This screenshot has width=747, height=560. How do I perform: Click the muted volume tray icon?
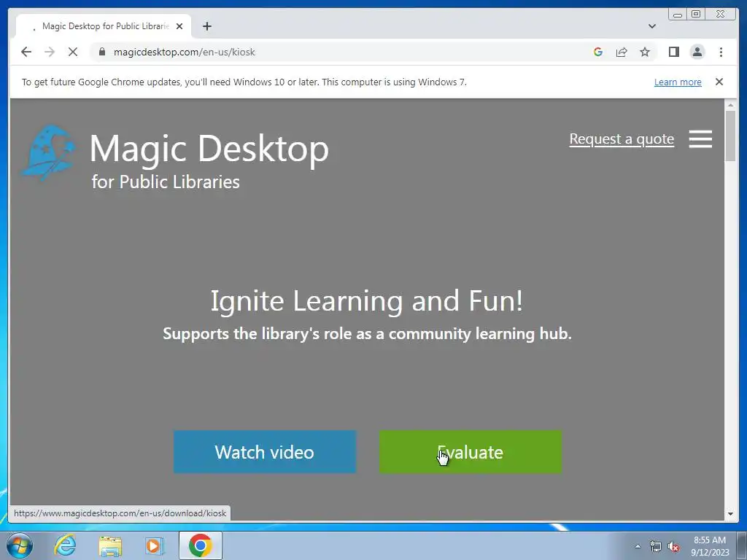pos(673,547)
